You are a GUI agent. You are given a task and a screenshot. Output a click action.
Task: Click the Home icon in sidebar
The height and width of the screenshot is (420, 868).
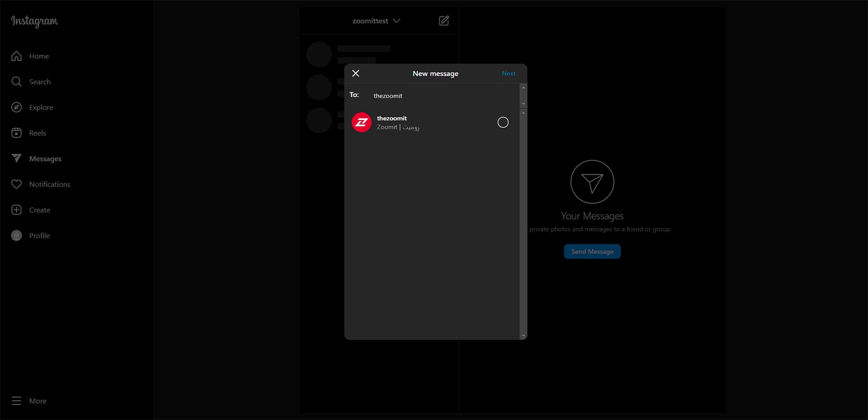pos(16,56)
